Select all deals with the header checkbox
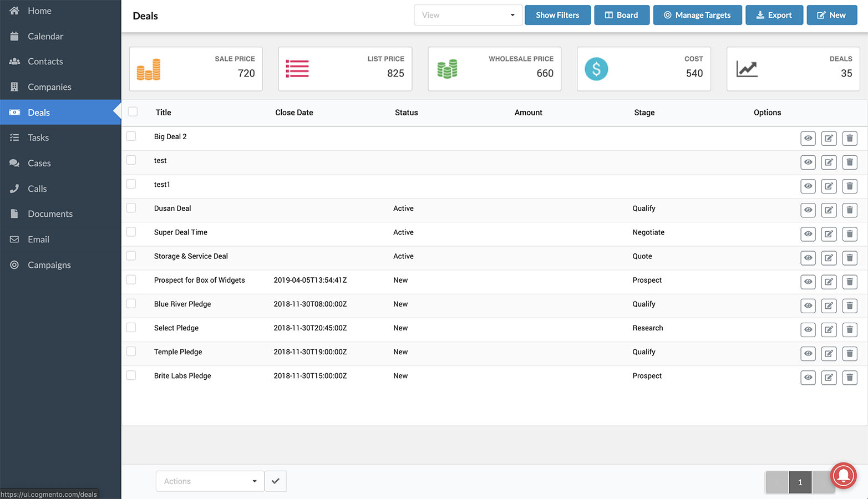 coord(133,111)
